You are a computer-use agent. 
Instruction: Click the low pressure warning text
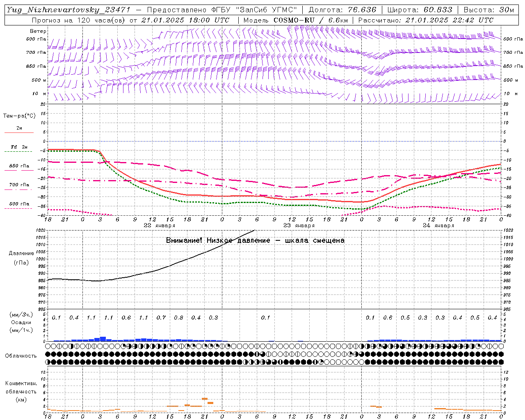tap(255, 240)
